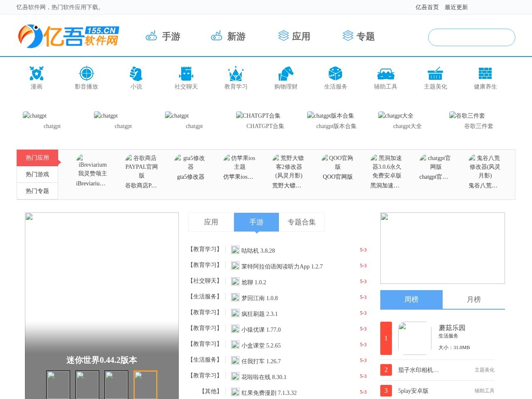This screenshot has height=399, width=532.
Task: Open the 漫画 category icon
Action: point(37,74)
